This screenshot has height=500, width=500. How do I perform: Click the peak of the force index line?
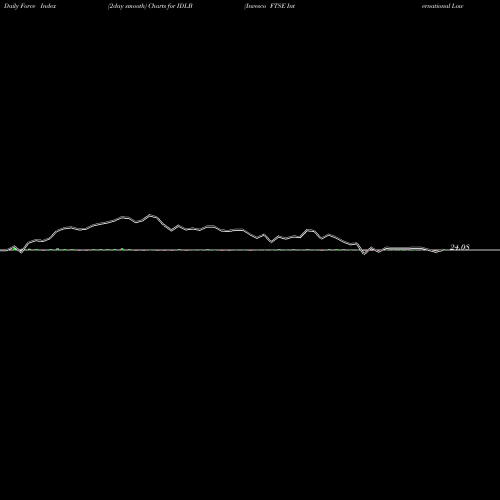151,215
